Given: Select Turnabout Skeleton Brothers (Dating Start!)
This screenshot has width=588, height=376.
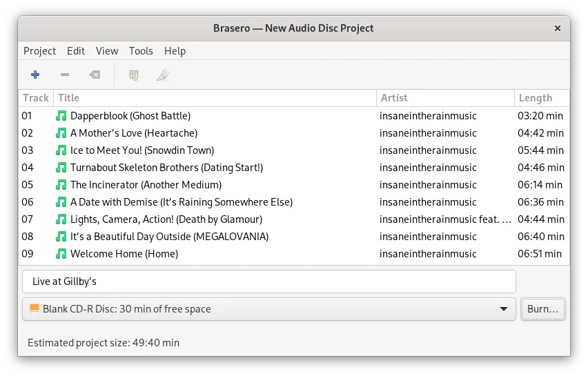Looking at the screenshot, I should [x=167, y=168].
